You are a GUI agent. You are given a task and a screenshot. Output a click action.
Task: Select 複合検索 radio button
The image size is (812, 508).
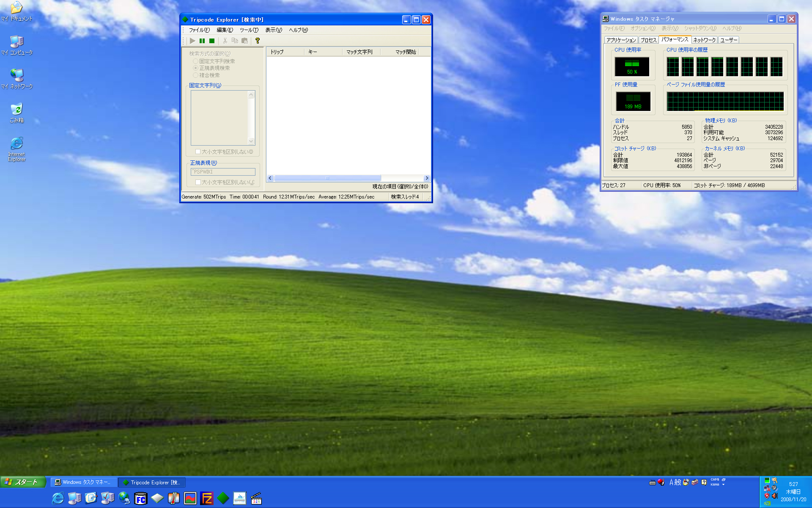tap(195, 75)
